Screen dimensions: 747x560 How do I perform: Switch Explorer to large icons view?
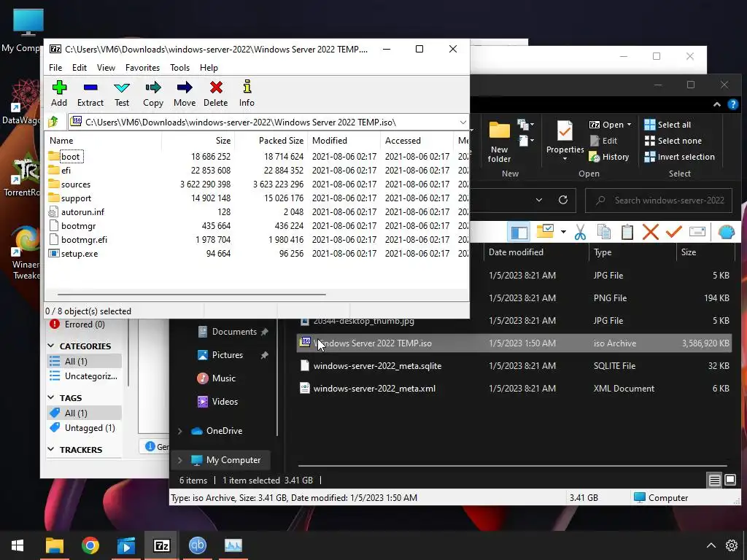point(730,480)
